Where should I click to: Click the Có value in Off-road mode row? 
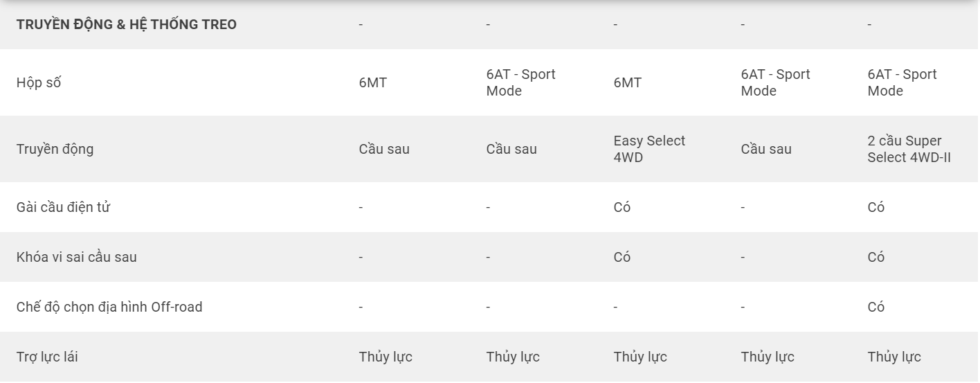pos(876,307)
